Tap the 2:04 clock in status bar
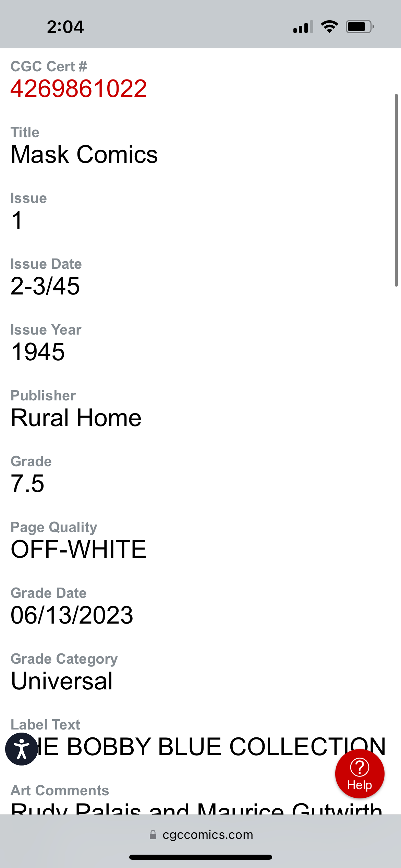 [65, 27]
